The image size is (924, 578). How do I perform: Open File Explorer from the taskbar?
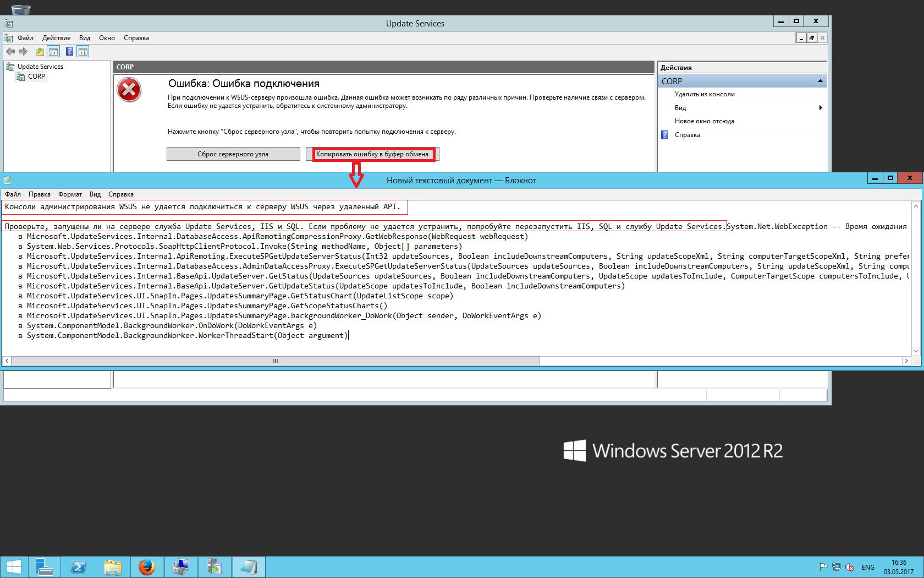pyautogui.click(x=113, y=567)
